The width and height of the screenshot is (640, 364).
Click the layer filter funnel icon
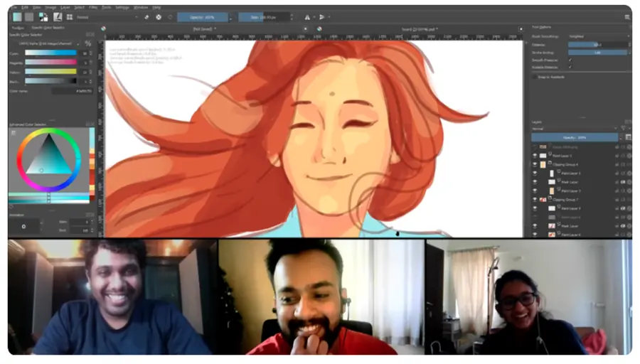pyautogui.click(x=623, y=128)
